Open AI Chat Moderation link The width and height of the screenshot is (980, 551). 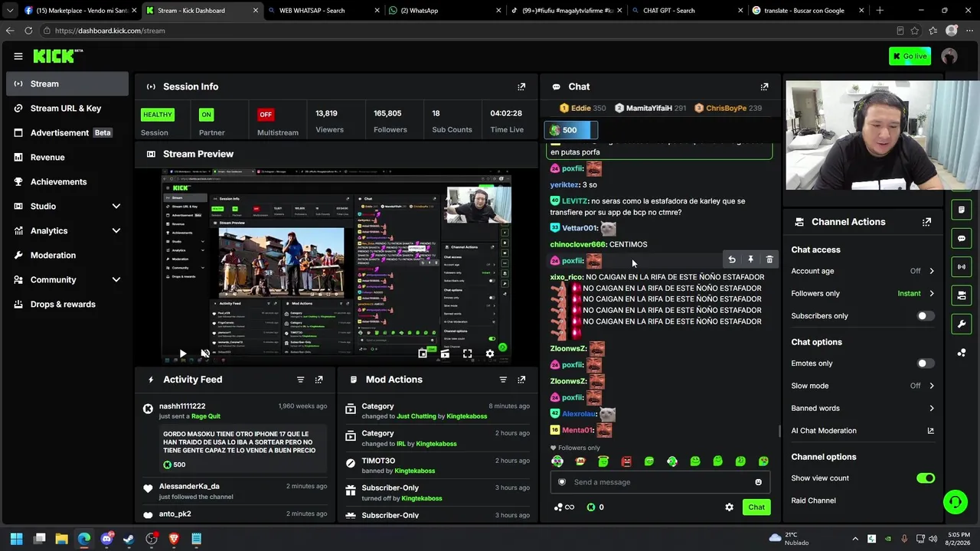(863, 431)
